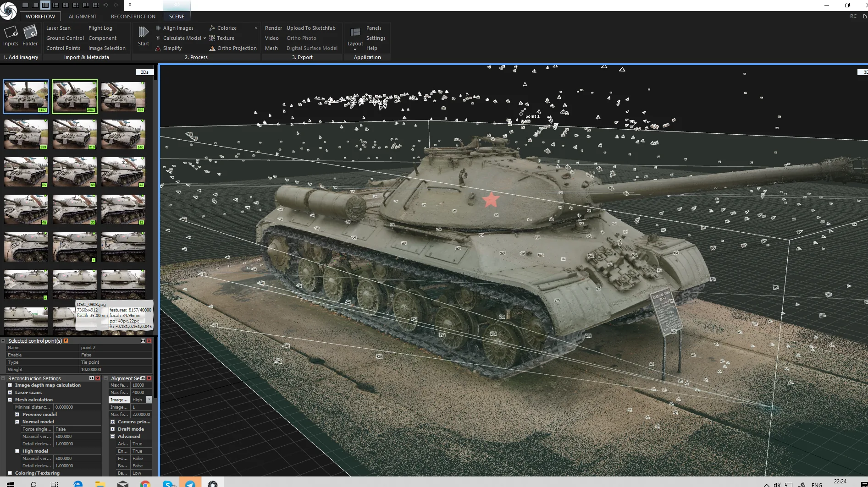Switch to the RECONSTRUCTION tab
868x487 pixels.
133,16
